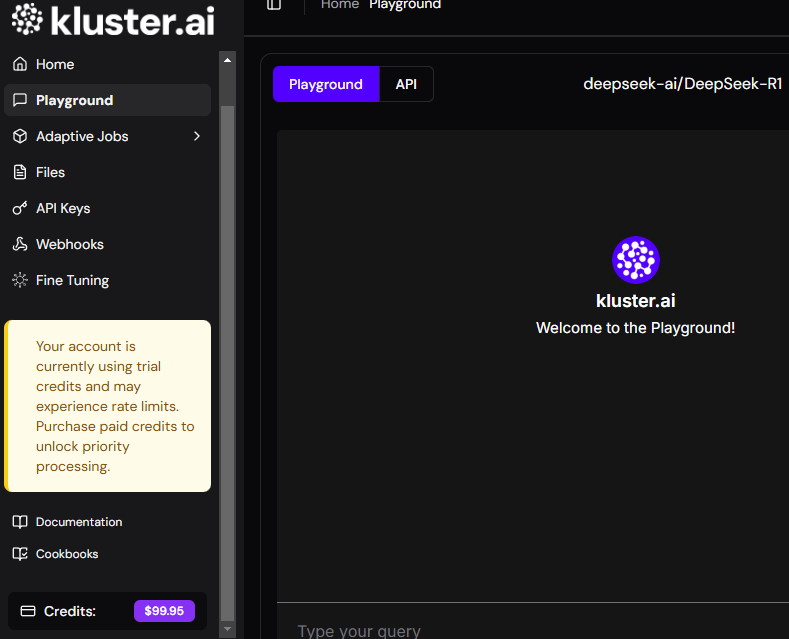The image size is (789, 639).
Task: Click the Documentation book icon
Action: point(20,522)
